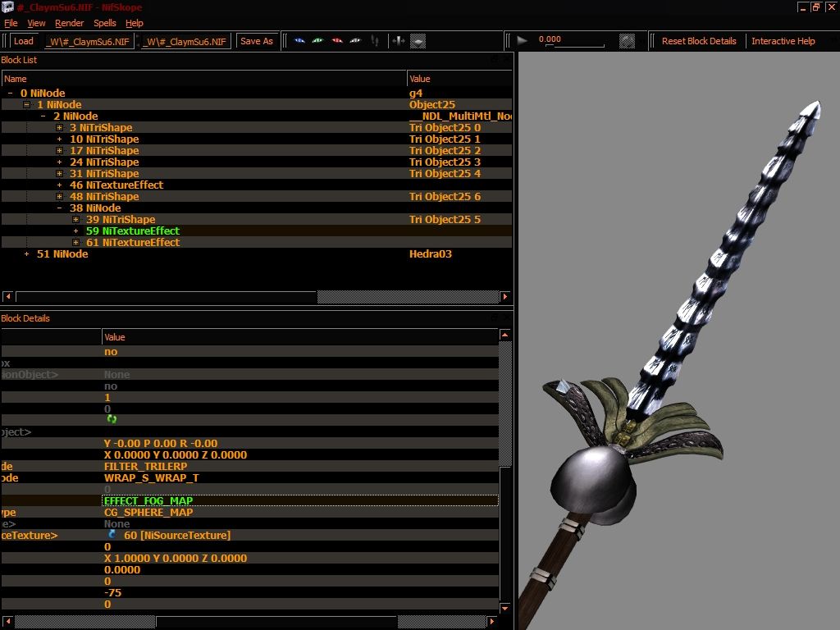Viewport: 840px width, 630px height.
Task: Play the animation
Action: 522,40
